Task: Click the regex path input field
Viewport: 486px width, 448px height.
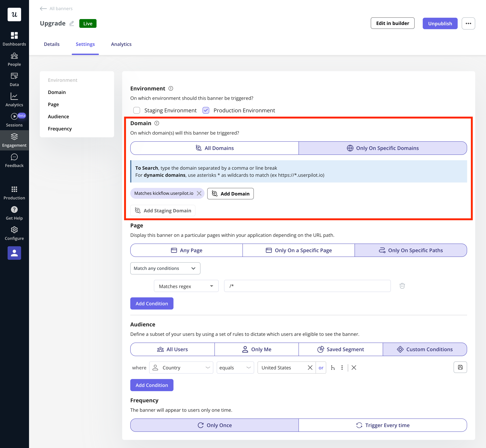Action: 307,286
